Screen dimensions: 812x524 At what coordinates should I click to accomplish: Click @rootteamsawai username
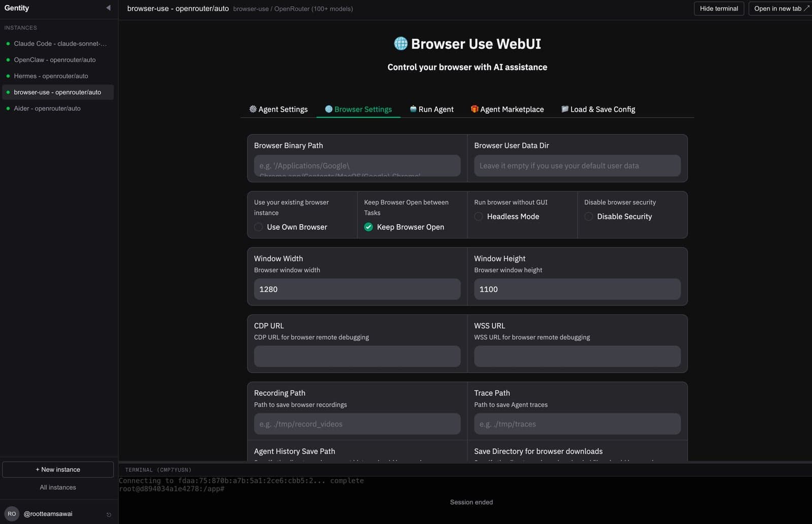click(48, 514)
